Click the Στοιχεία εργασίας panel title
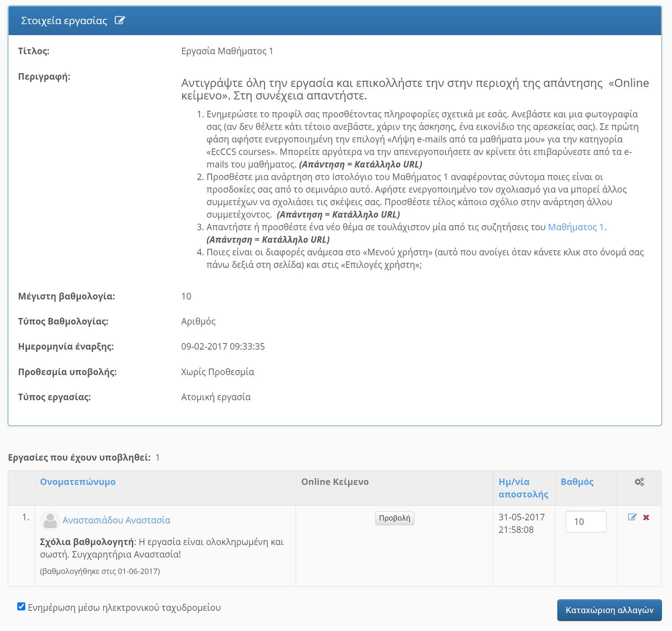The height and width of the screenshot is (631, 672). [x=64, y=21]
